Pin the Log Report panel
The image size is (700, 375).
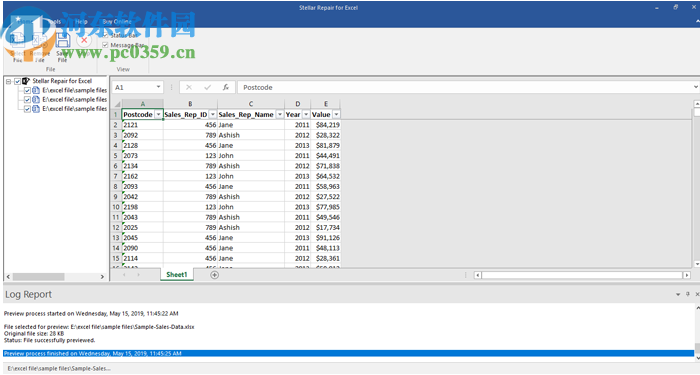(x=688, y=294)
